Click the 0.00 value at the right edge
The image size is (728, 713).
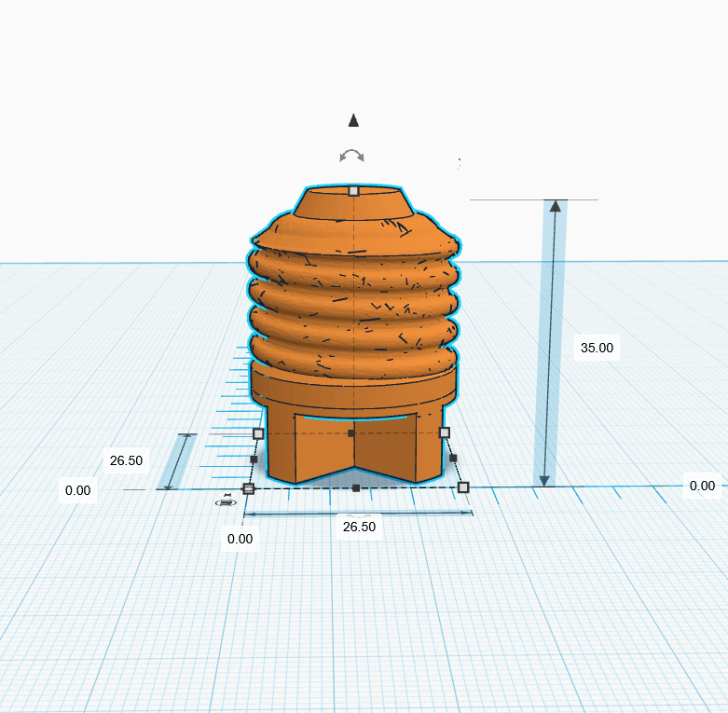tap(702, 486)
